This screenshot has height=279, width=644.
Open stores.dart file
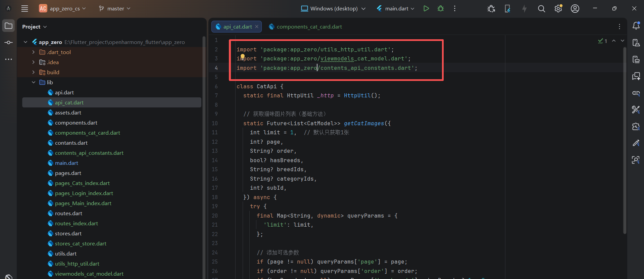click(x=68, y=233)
